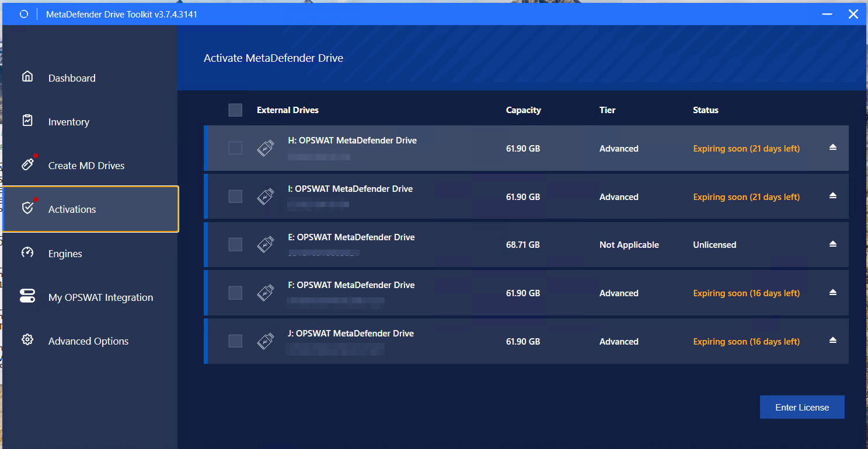Click the Status column header
This screenshot has width=868, height=449.
tap(706, 110)
